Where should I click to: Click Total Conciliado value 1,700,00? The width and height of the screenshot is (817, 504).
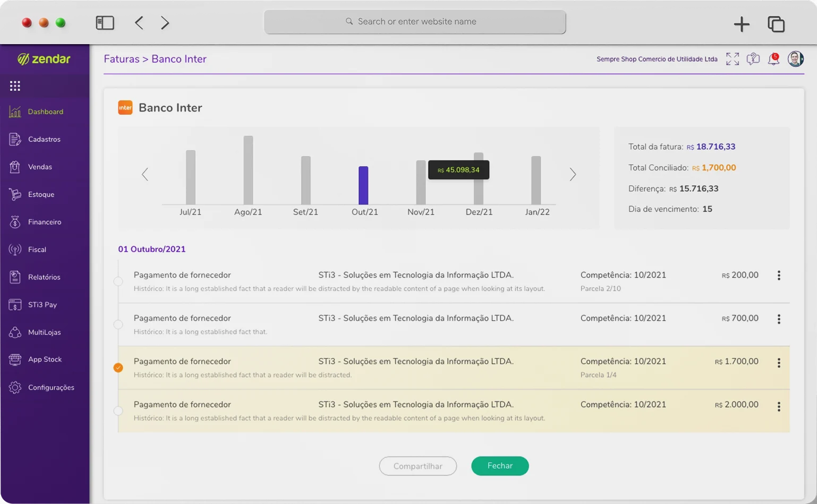(718, 168)
